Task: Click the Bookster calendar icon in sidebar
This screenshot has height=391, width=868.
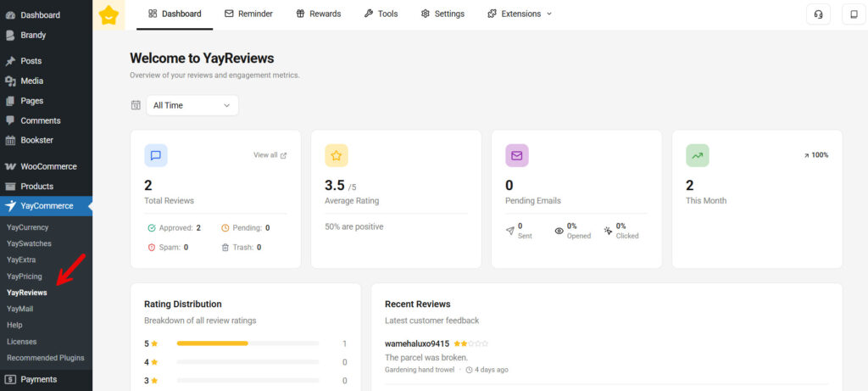Action: 10,140
